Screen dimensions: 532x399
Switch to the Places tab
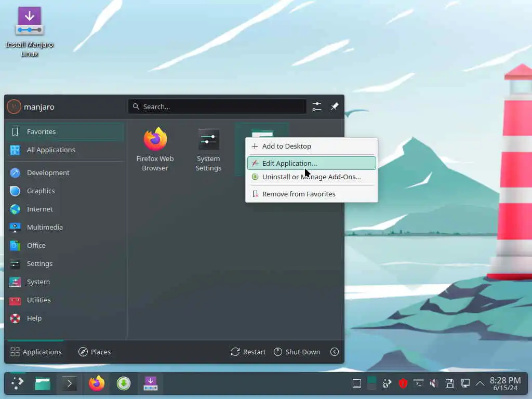pyautogui.click(x=95, y=352)
